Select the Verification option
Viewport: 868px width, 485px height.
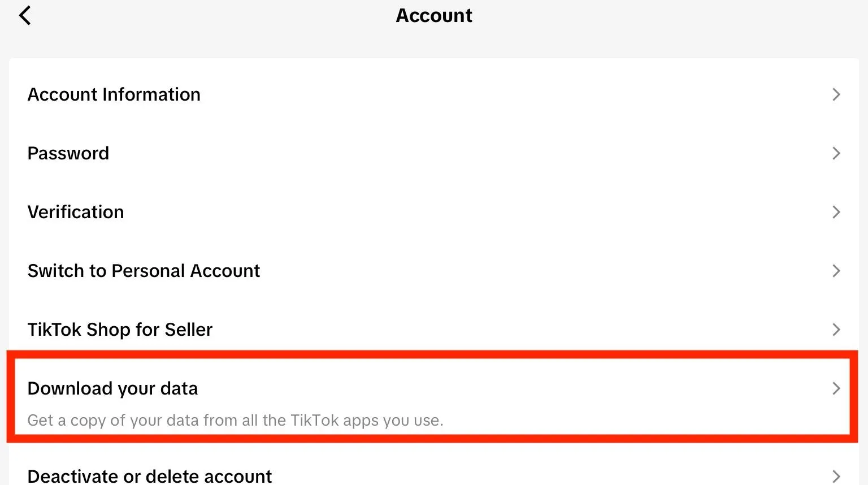coord(76,212)
